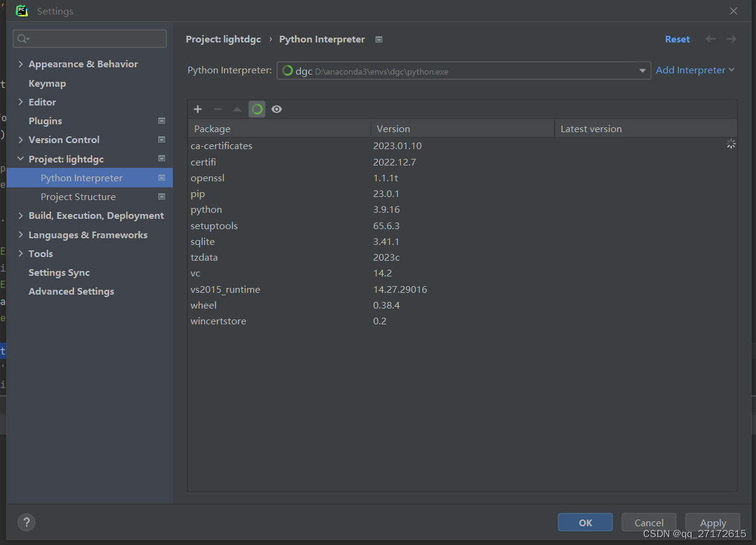
Task: Expand Appearance & Behavior section
Action: 21,64
